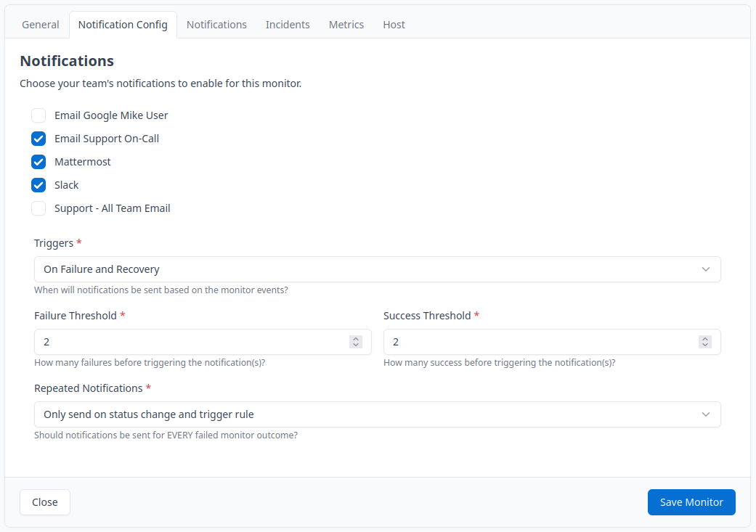
Task: Enable Email Google Mike User notification
Action: (38, 115)
